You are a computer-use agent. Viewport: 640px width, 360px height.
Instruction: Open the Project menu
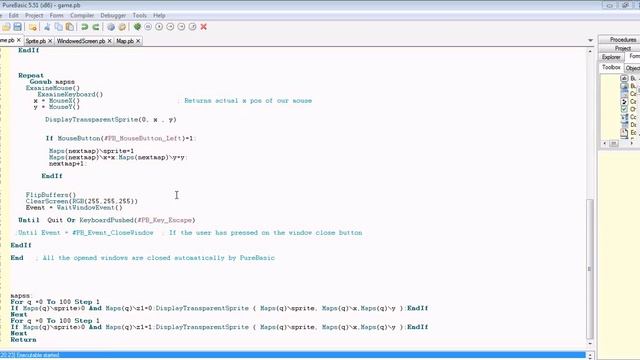point(34,16)
